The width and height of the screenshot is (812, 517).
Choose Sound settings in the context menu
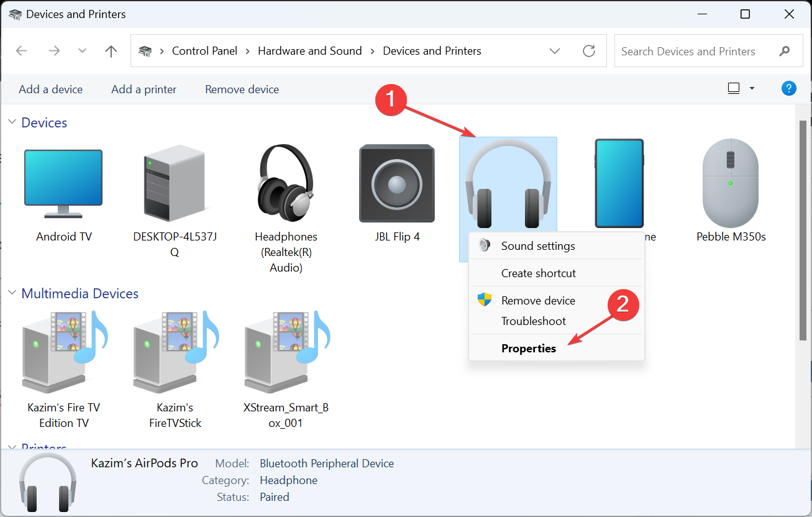[x=538, y=245]
